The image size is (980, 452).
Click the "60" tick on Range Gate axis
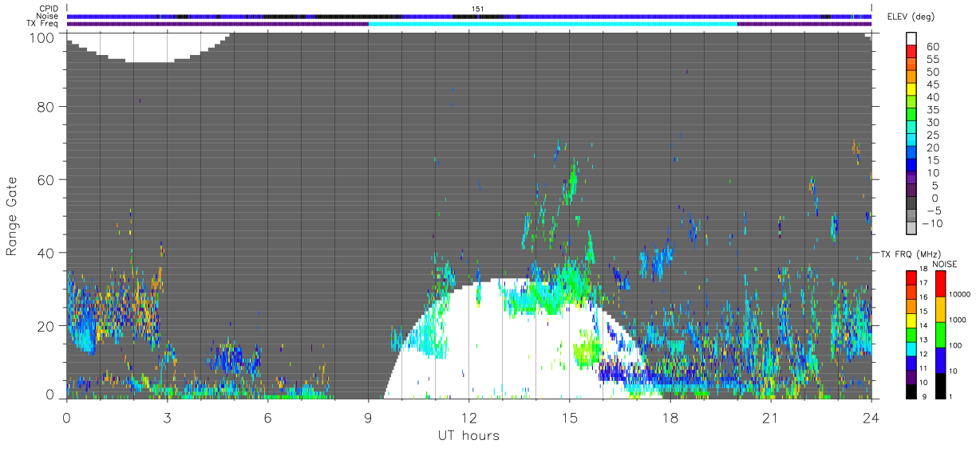[x=47, y=180]
